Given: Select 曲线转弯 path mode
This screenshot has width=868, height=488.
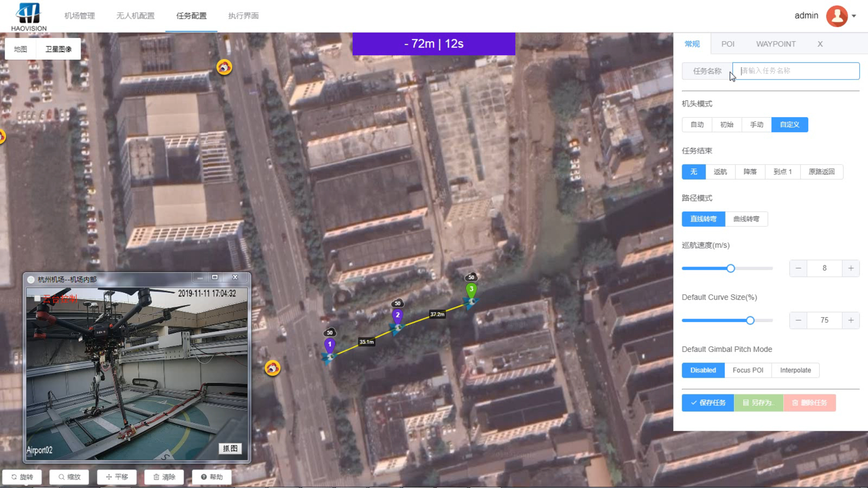Looking at the screenshot, I should pyautogui.click(x=746, y=219).
